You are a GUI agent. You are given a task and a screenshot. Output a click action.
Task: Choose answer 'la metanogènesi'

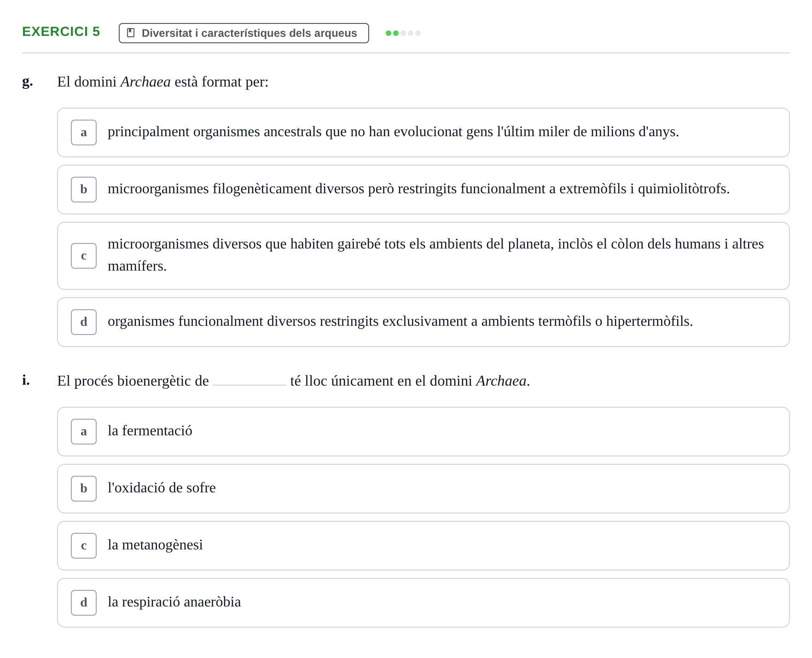[x=423, y=546]
